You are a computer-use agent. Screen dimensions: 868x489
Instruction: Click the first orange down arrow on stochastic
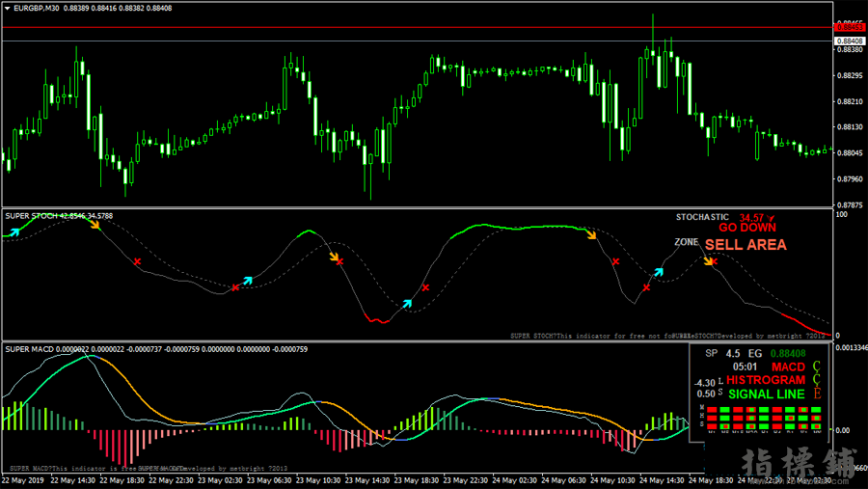click(x=95, y=224)
